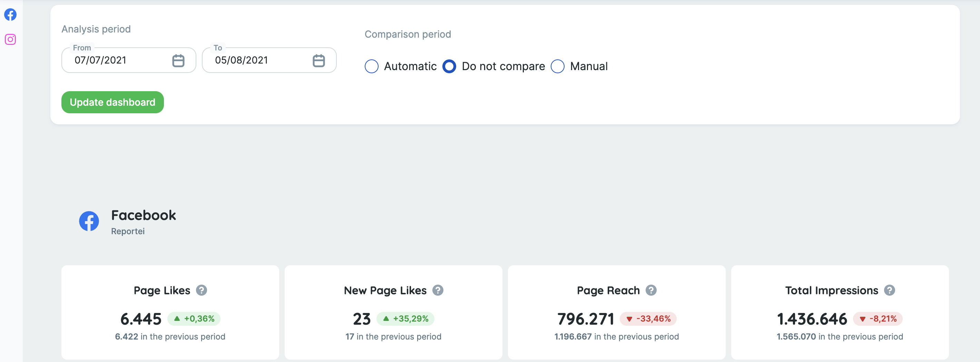Viewport: 980px width, 362px height.
Task: Show help info for Page Reach
Action: [x=652, y=290]
